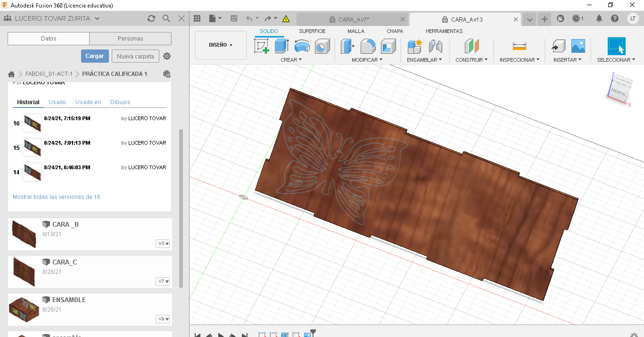This screenshot has height=337, width=644.
Task: Open the notifications bell
Action: 599,19
